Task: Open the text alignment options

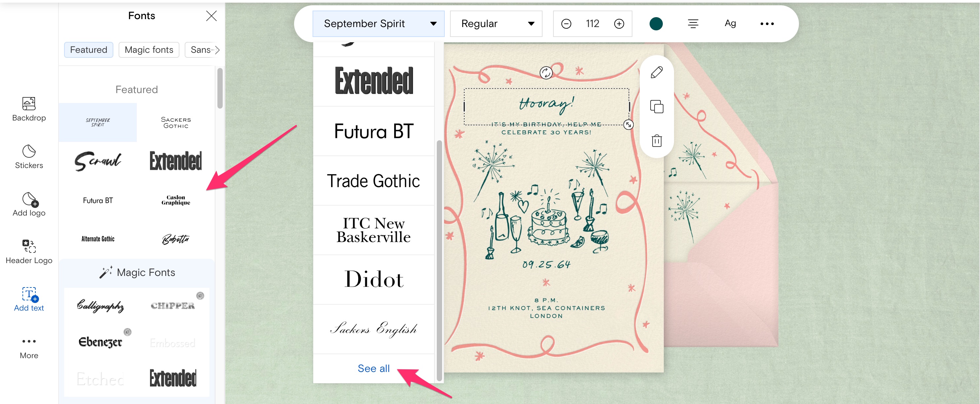Action: click(693, 23)
